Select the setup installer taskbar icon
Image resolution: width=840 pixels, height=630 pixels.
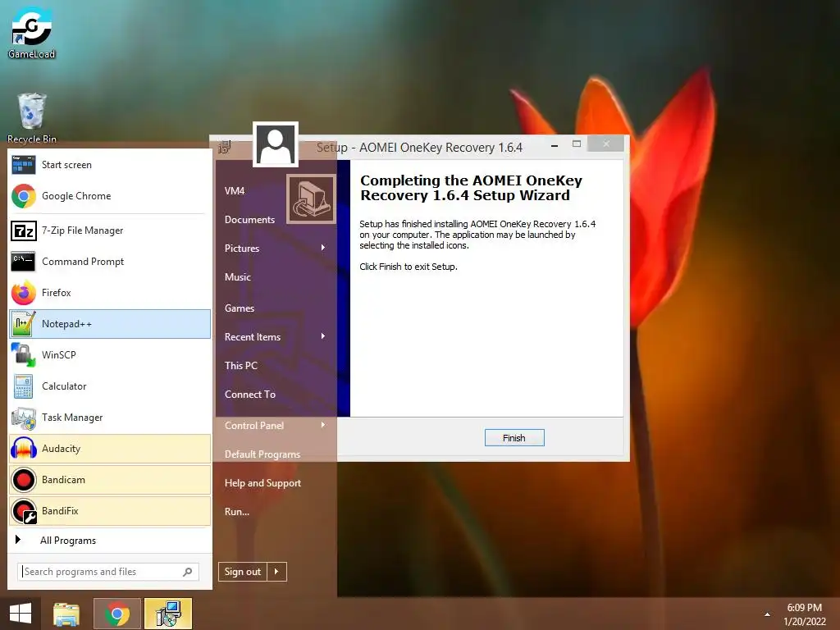(x=167, y=614)
